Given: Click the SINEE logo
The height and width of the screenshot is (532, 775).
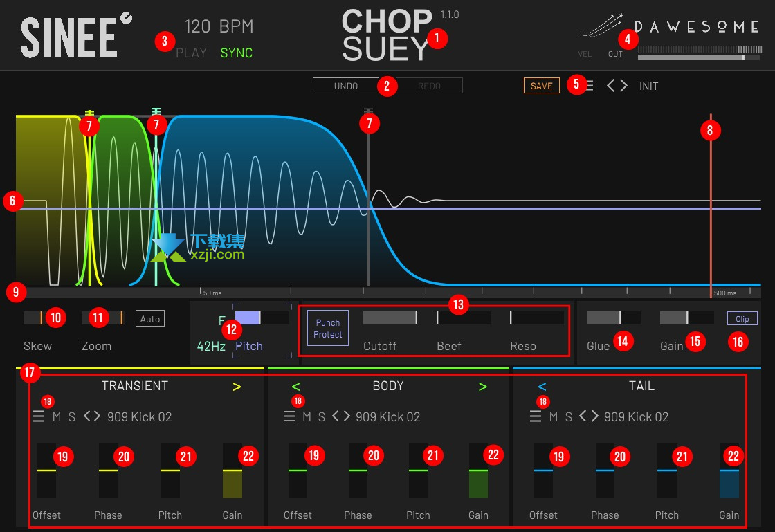Looking at the screenshot, I should pos(76,36).
